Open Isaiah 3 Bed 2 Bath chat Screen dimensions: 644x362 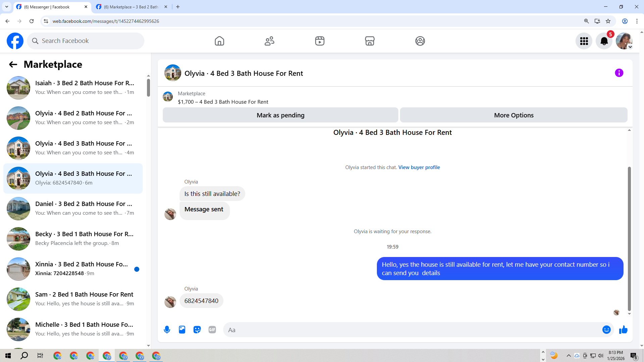(73, 88)
